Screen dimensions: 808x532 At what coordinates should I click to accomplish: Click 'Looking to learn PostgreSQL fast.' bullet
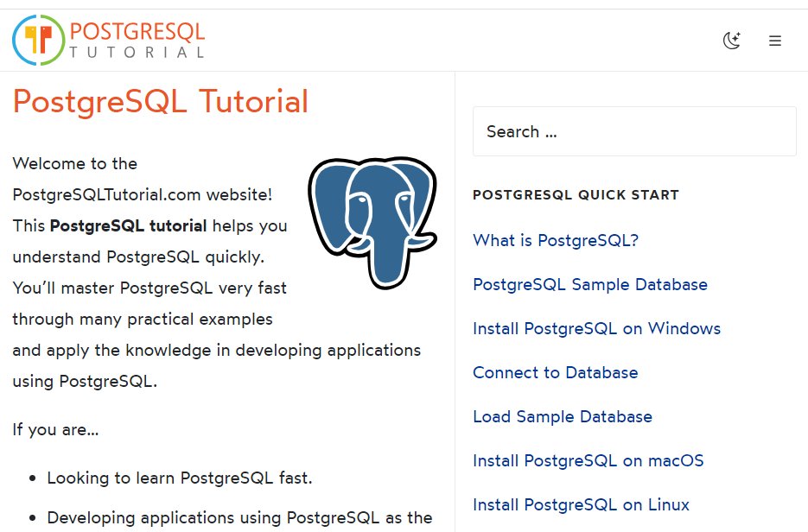click(180, 478)
